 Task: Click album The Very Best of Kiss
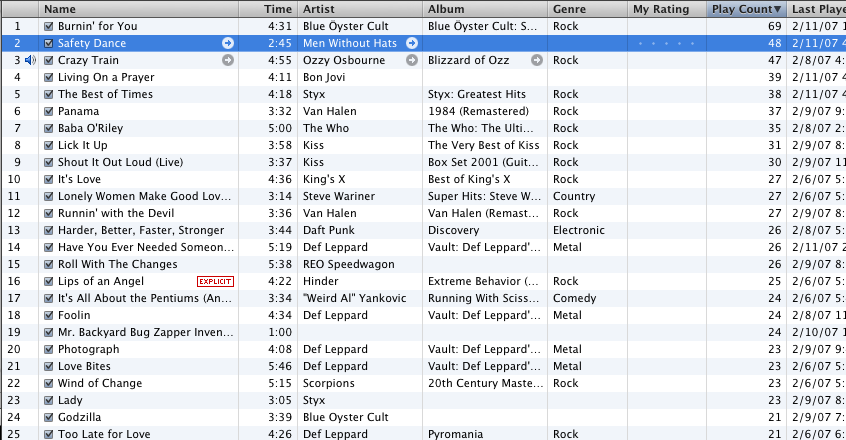coord(484,146)
